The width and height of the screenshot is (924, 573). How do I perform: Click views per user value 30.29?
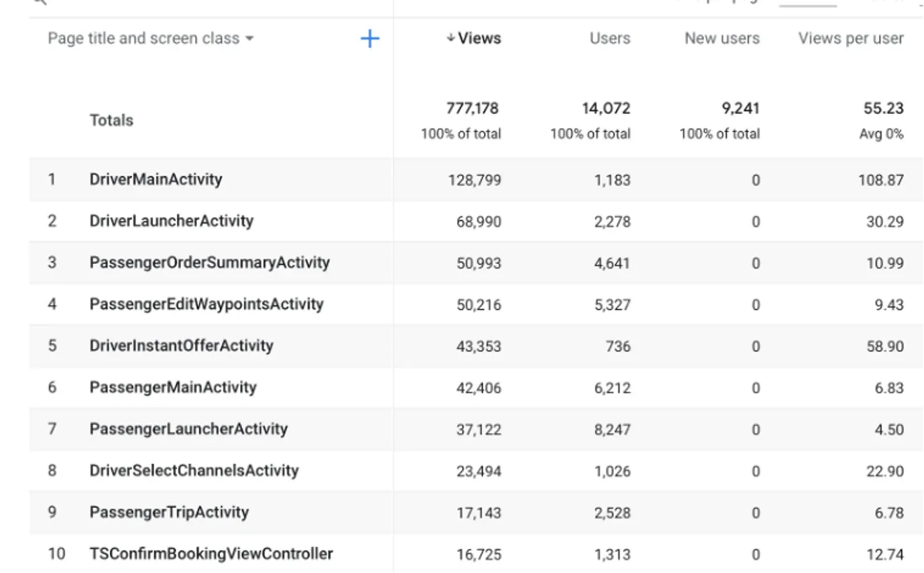885,221
